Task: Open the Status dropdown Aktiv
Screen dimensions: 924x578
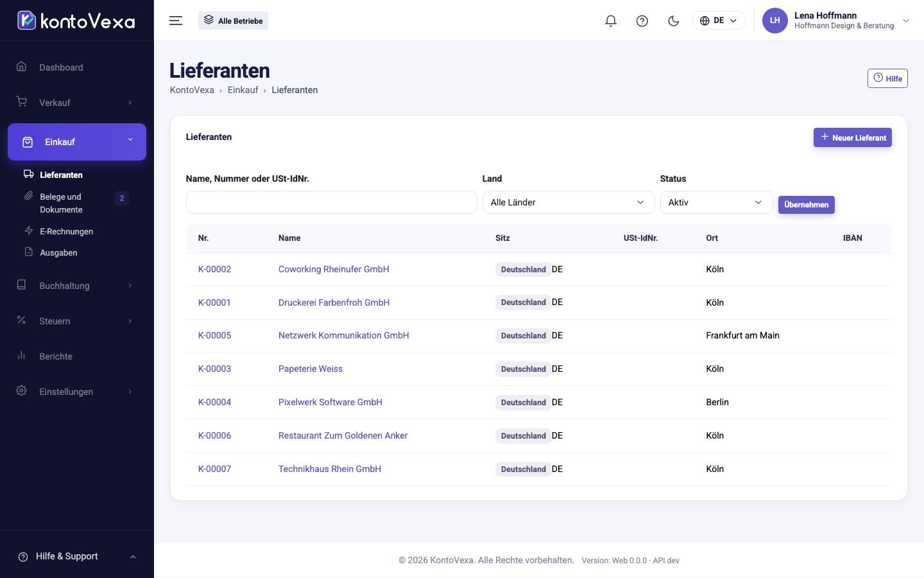Action: tap(716, 202)
